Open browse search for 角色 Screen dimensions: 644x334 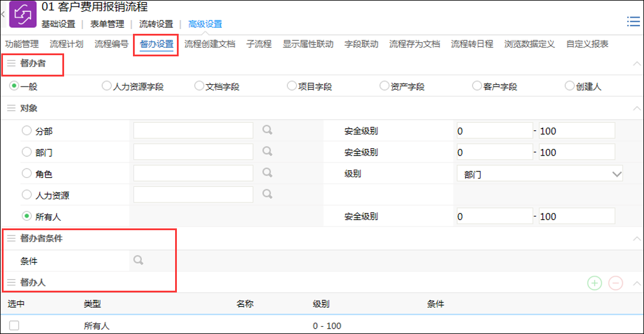pyautogui.click(x=267, y=173)
